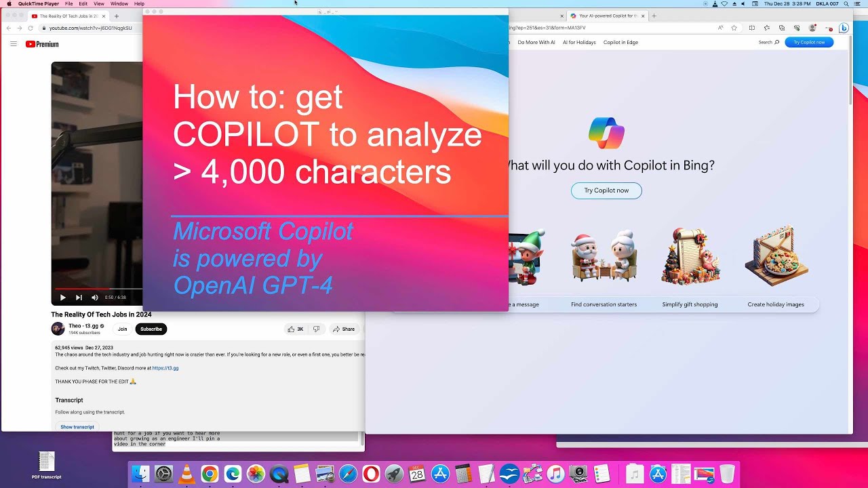Screen dimensions: 868x488
Task: Open Edge collections icon
Action: (781, 28)
